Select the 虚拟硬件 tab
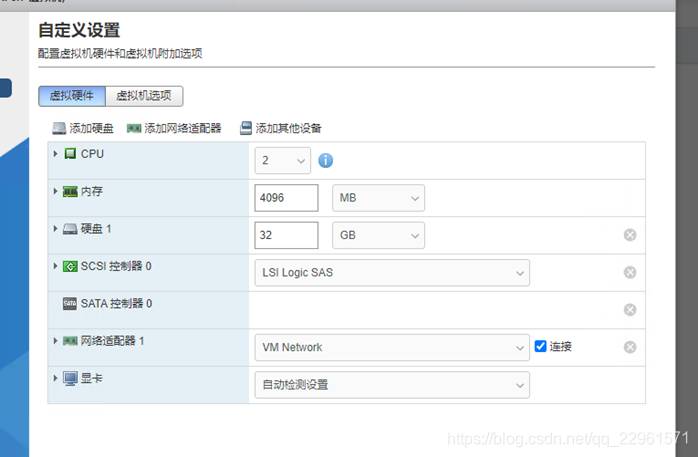The height and width of the screenshot is (457, 698). [71, 96]
